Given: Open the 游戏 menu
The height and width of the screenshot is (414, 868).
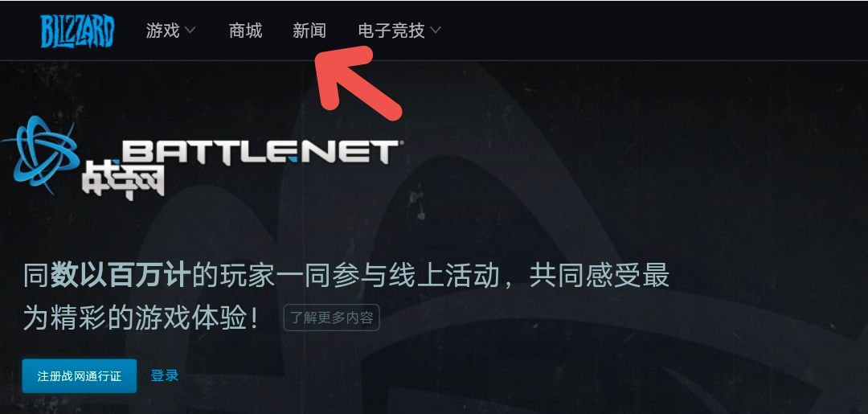Looking at the screenshot, I should pyautogui.click(x=162, y=30).
